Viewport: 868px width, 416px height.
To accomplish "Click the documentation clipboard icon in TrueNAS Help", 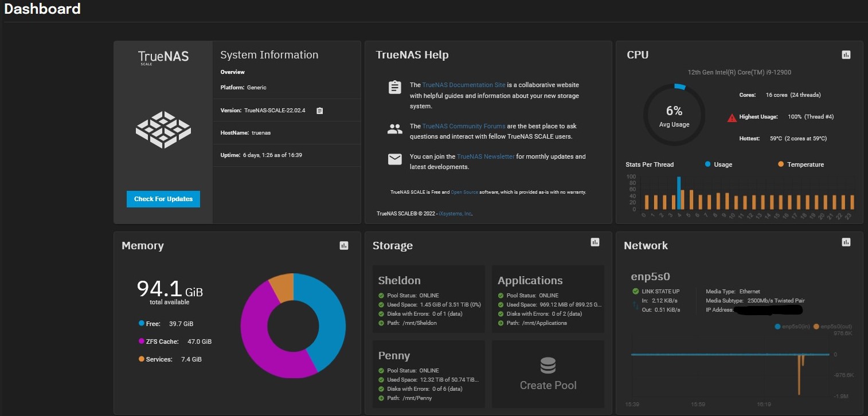I will click(394, 88).
